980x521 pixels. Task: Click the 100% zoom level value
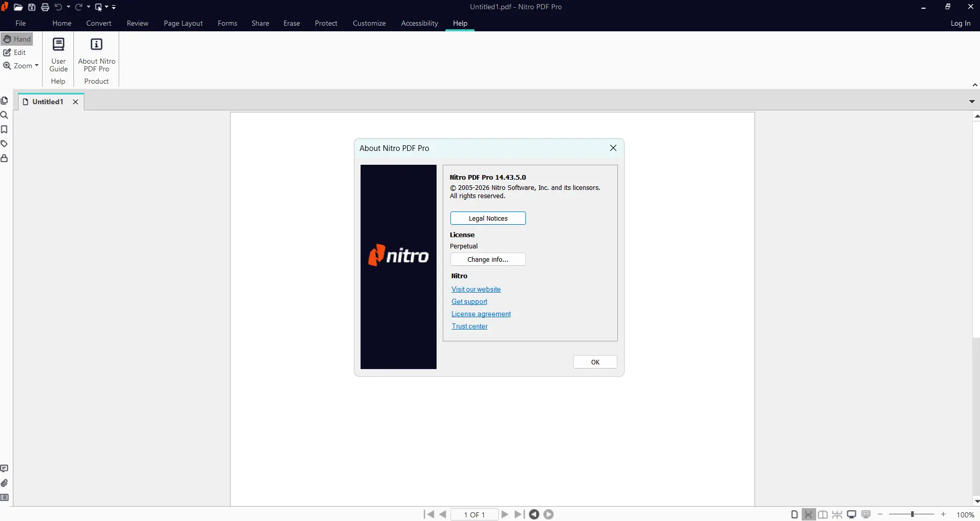coord(966,515)
